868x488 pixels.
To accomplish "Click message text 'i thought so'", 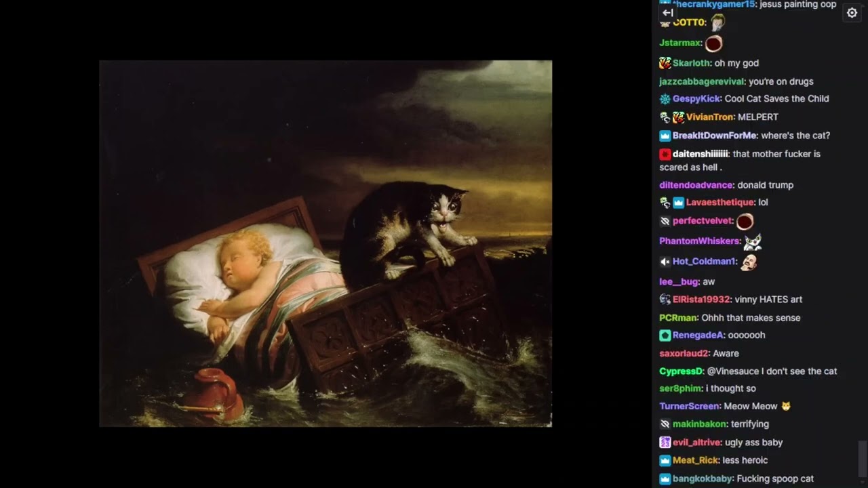I will 731,389.
